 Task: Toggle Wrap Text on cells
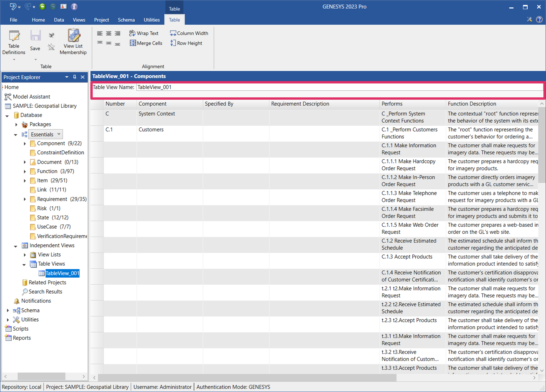144,33
